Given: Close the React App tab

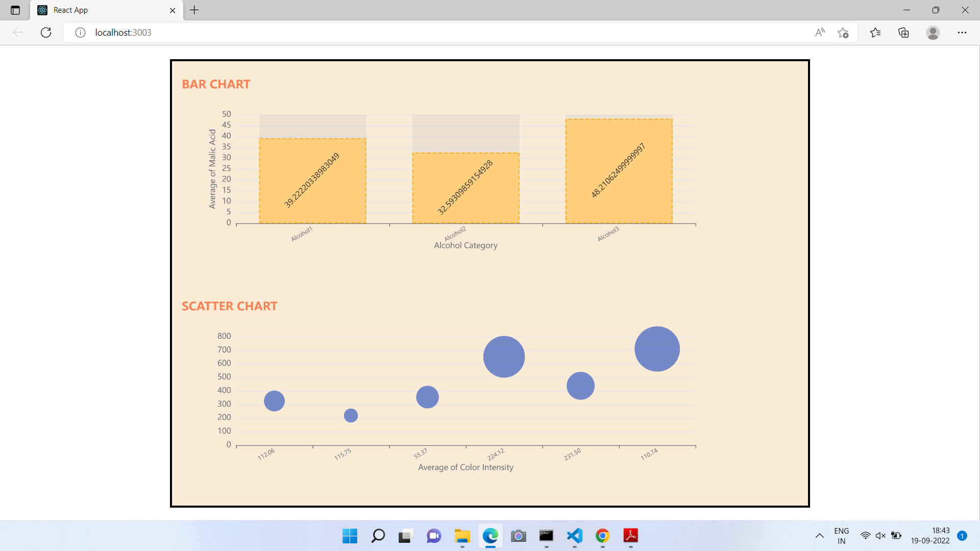Looking at the screenshot, I should click(x=173, y=10).
